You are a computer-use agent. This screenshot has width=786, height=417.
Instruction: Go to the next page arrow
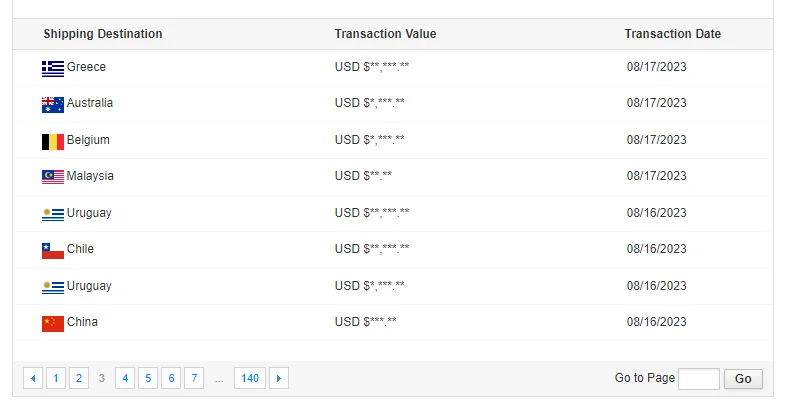(x=279, y=378)
